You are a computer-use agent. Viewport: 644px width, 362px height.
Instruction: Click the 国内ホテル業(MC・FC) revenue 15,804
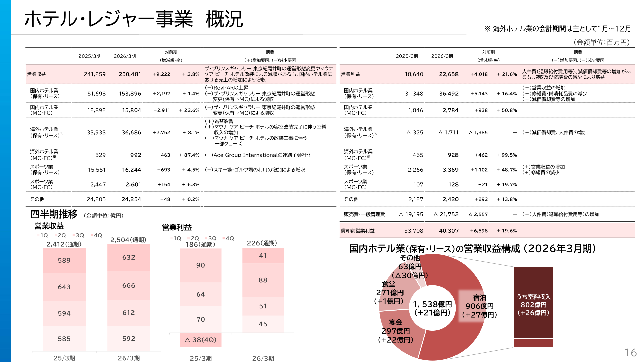click(131, 110)
